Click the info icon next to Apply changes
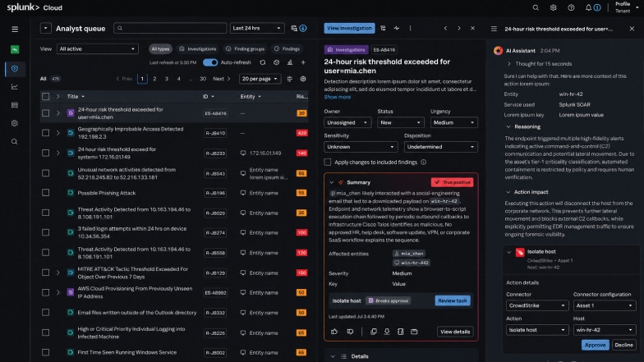Viewport: 644px width, 362px height. coord(424,163)
